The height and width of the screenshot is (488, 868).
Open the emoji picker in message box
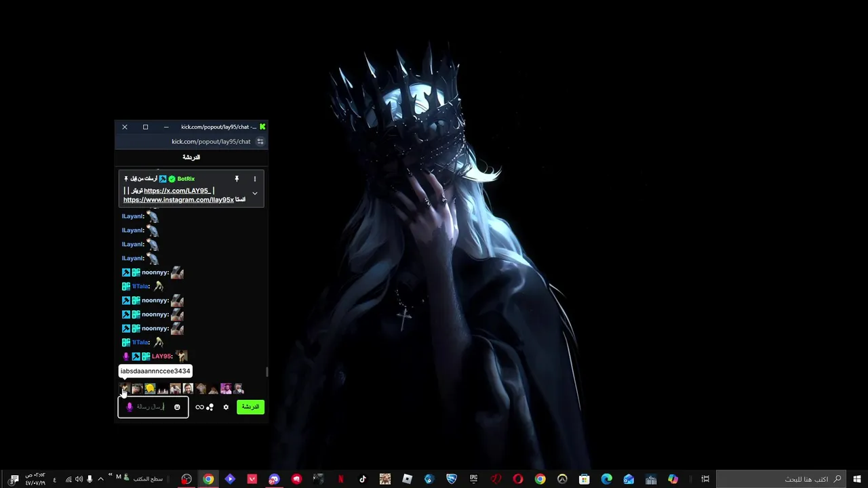click(x=177, y=407)
